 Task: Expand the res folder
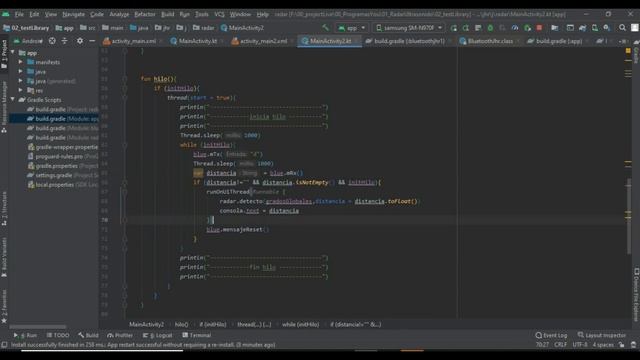click(x=20, y=90)
